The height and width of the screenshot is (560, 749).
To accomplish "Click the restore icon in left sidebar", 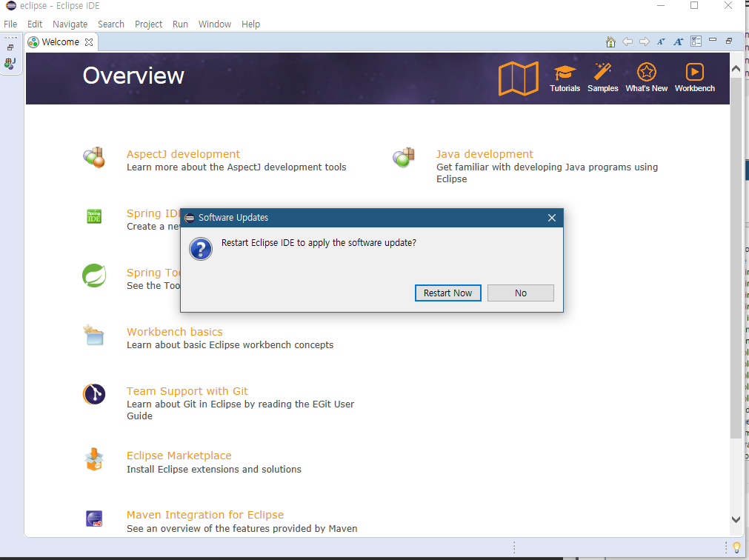I will (x=10, y=47).
